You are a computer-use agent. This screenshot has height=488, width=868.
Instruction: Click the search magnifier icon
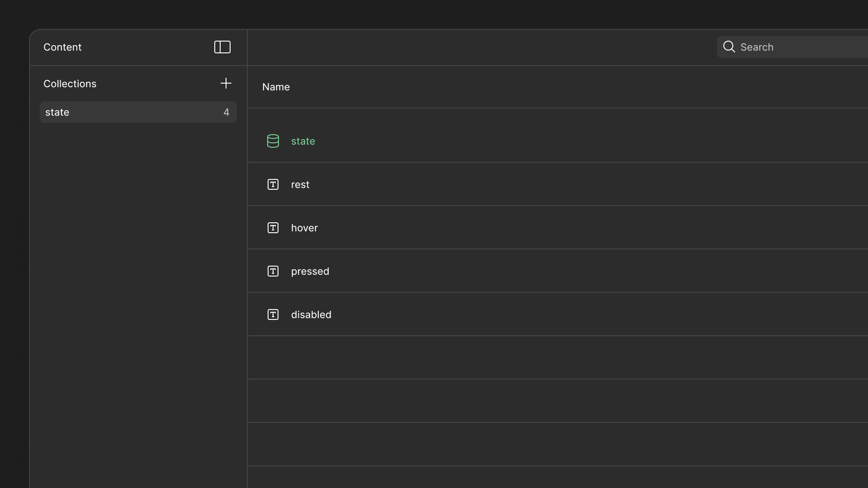click(x=729, y=47)
